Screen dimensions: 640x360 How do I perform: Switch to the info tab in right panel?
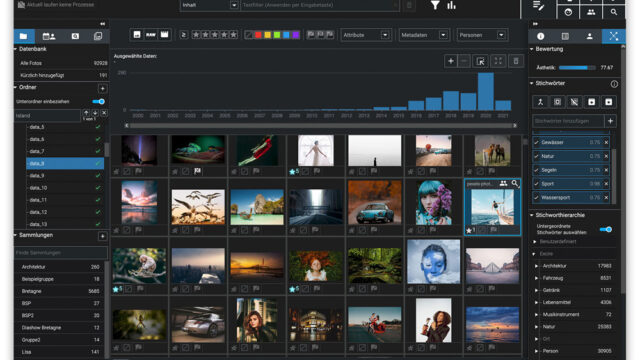point(540,36)
